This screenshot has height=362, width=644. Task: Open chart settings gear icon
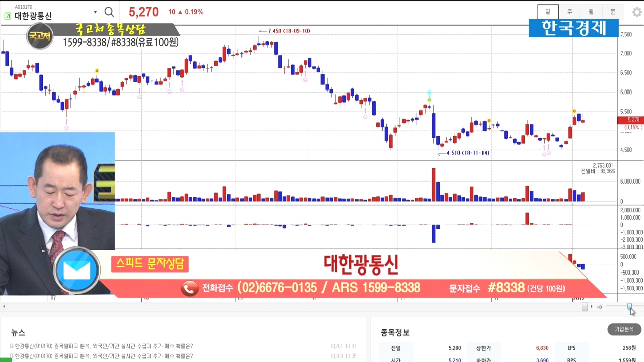pyautogui.click(x=636, y=12)
